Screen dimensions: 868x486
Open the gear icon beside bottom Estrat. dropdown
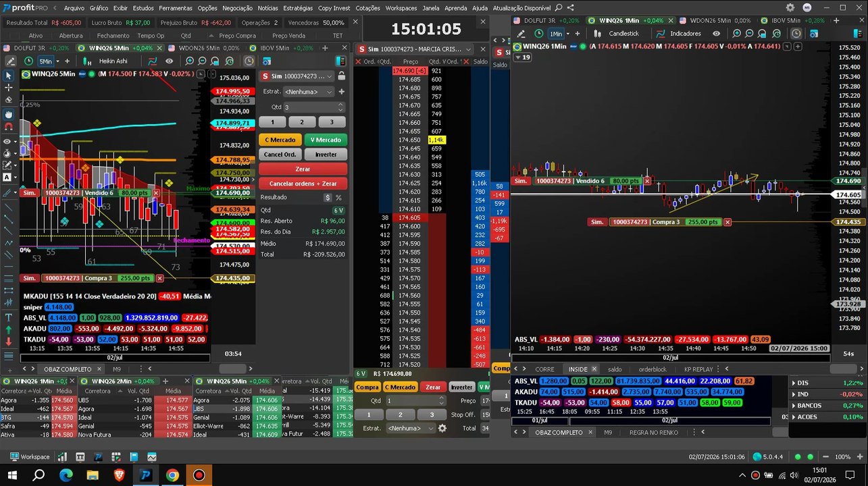point(442,428)
